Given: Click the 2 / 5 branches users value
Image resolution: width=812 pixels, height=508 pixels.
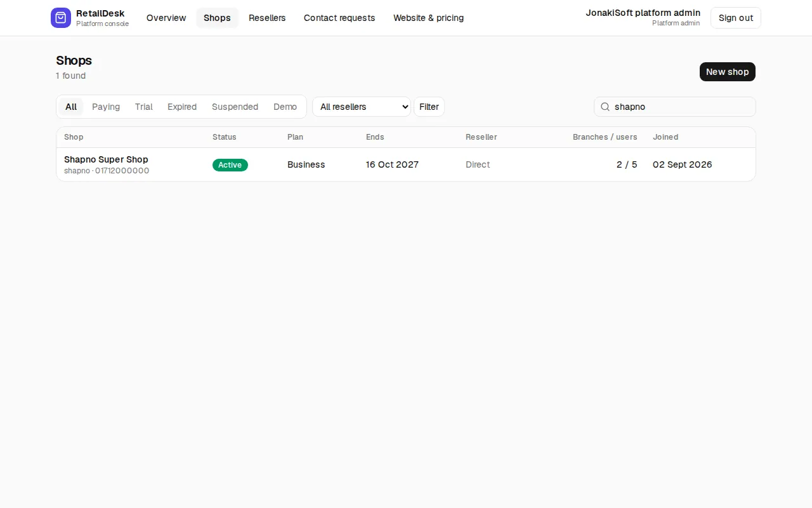Looking at the screenshot, I should (627, 164).
